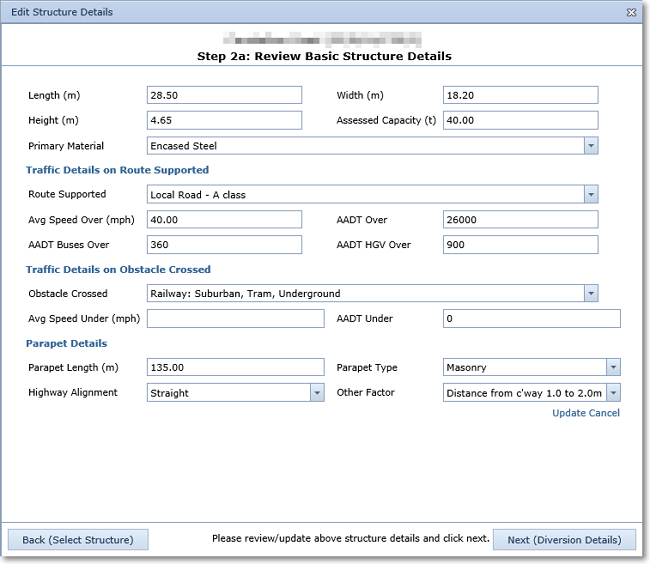Expand the Parapet Type dropdown arrow
The width and height of the screenshot is (650, 564).
(614, 367)
